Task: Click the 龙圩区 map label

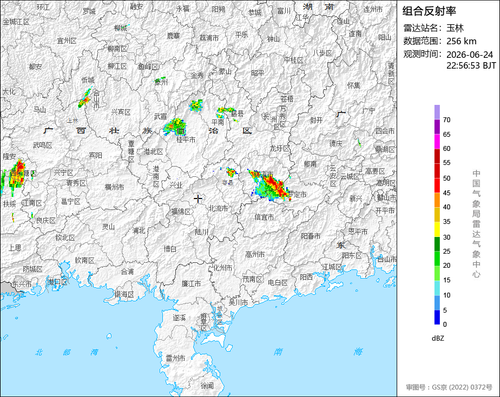Action: click(280, 149)
